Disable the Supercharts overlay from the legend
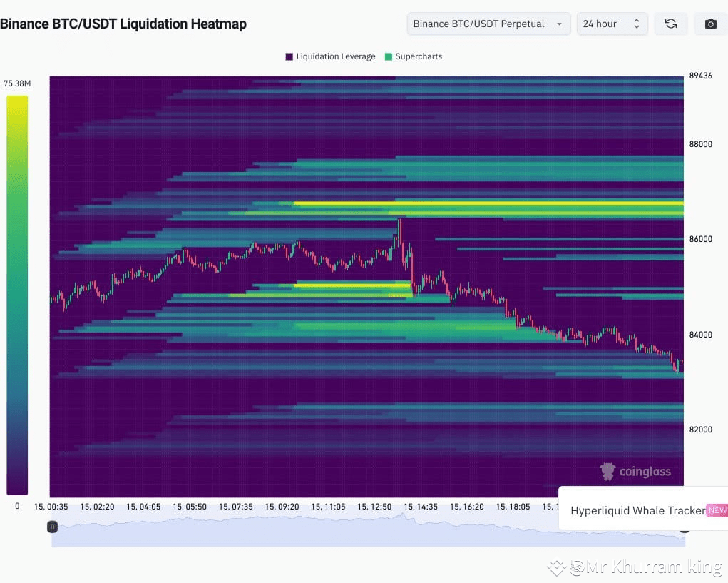The height and width of the screenshot is (583, 728). pos(414,56)
